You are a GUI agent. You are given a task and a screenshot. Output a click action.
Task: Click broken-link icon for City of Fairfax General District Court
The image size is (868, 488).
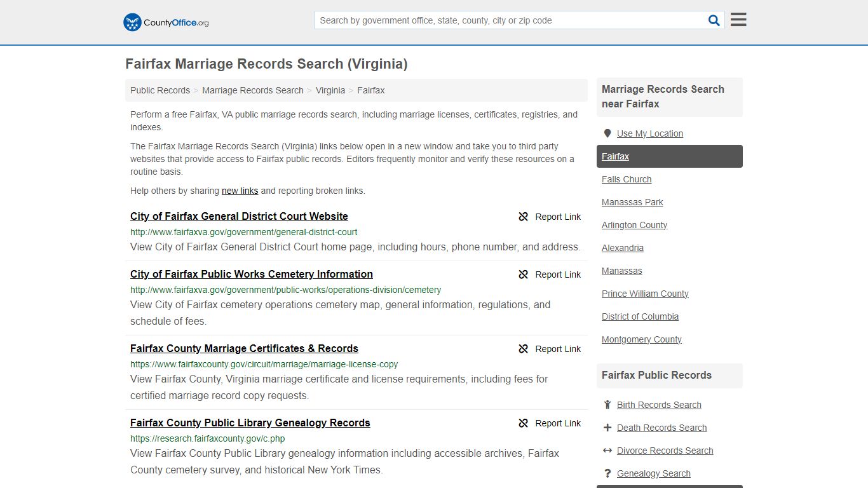click(524, 217)
